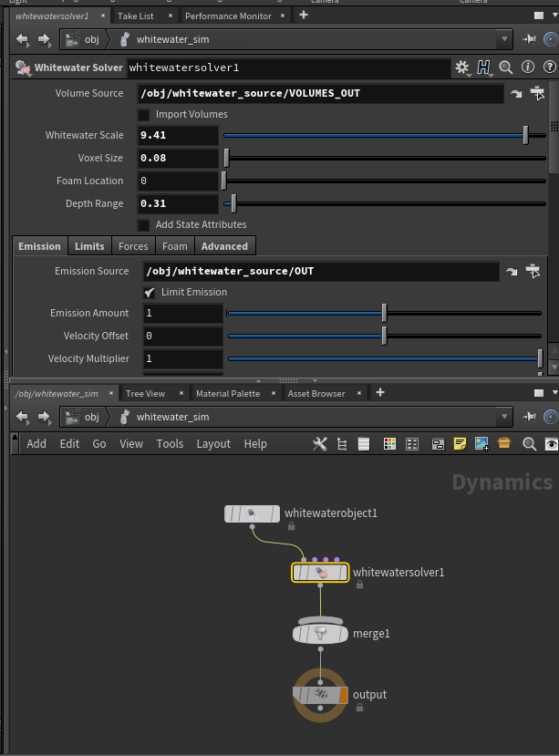Image resolution: width=559 pixels, height=756 pixels.
Task: Select the whitewaterobject1 node
Action: point(252,514)
